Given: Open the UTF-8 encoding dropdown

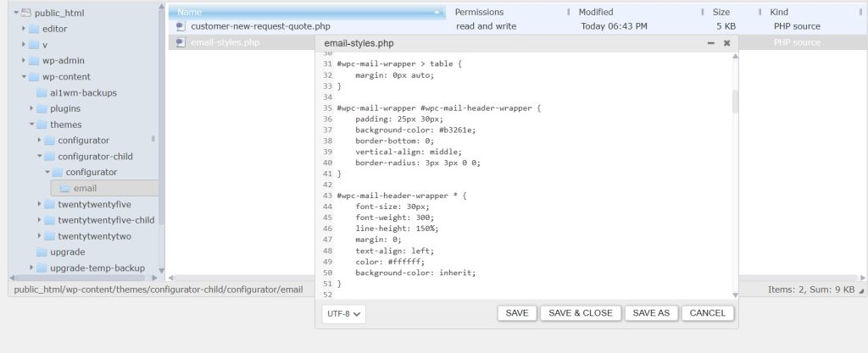Looking at the screenshot, I should pyautogui.click(x=344, y=314).
